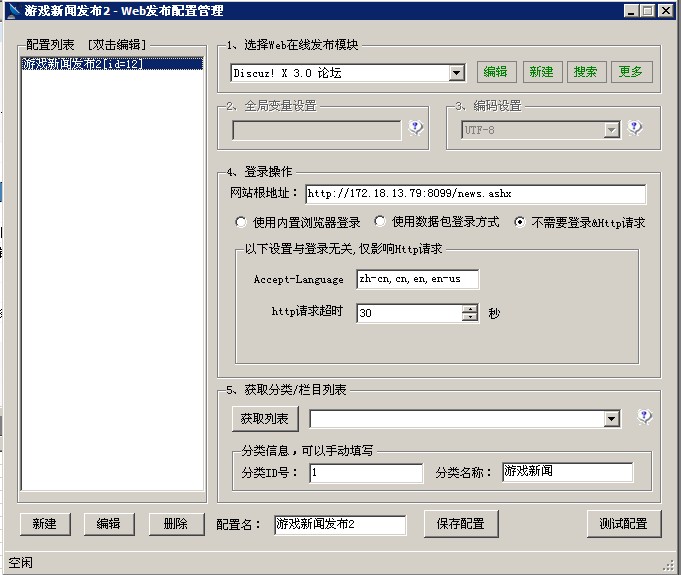The width and height of the screenshot is (681, 575).
Task: Click the Accept-Language input field
Action: coord(417,279)
